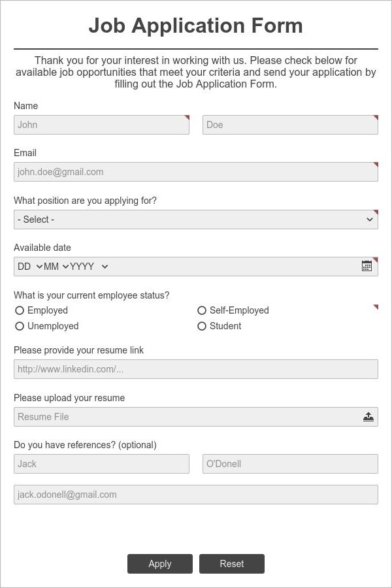Open the calendar date picker icon
392x588 pixels.
[x=367, y=266]
